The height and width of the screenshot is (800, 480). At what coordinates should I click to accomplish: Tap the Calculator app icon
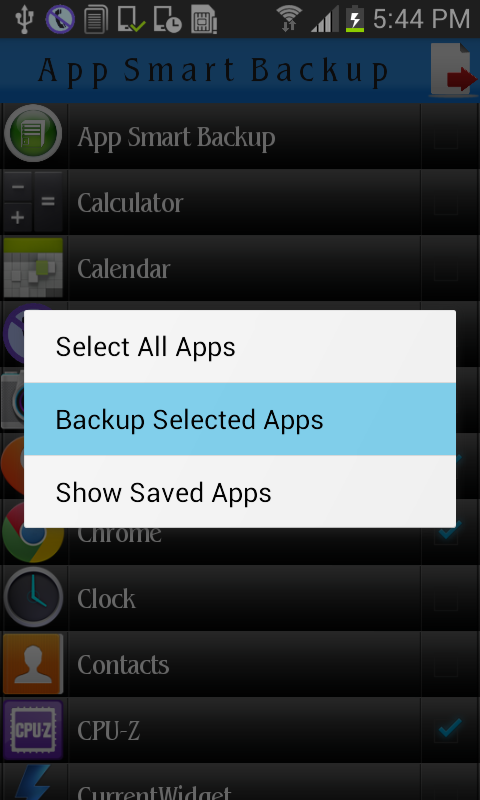pyautogui.click(x=33, y=202)
